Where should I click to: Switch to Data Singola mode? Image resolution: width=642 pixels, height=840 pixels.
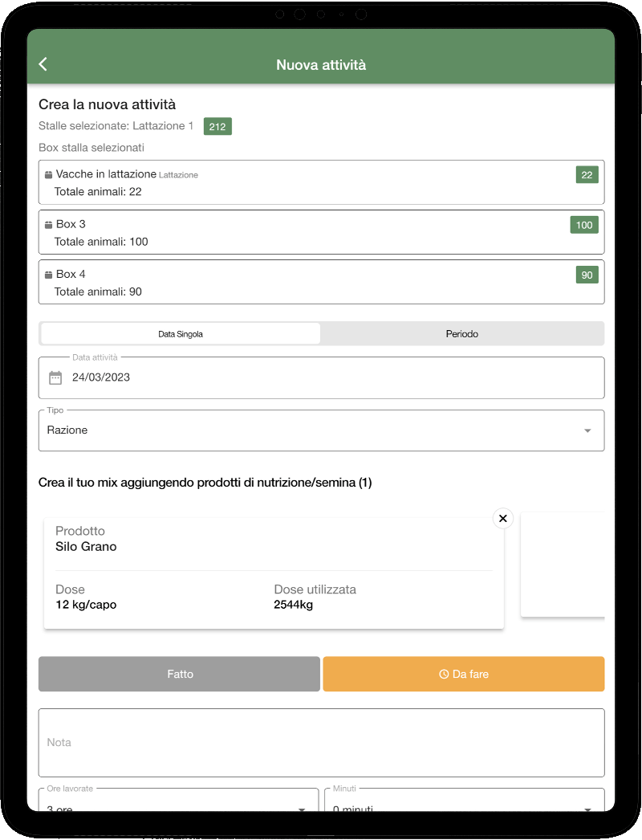[181, 334]
